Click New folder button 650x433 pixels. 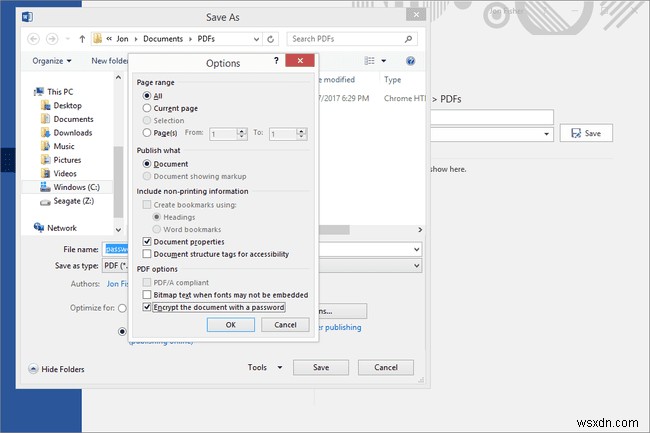pyautogui.click(x=109, y=61)
